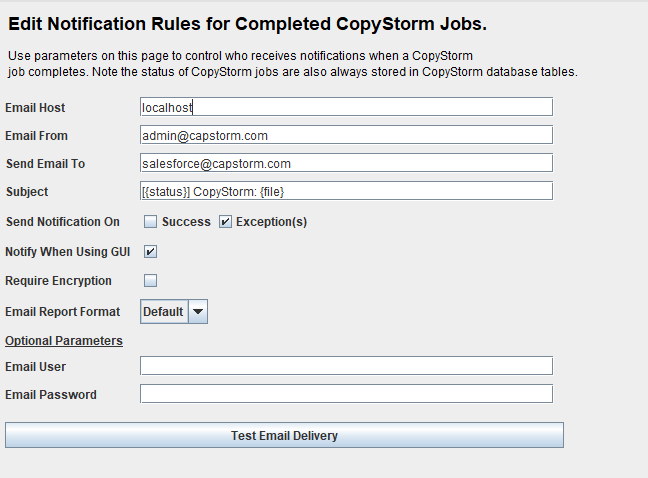
Task: Click the Send Email To label
Action: tap(45, 164)
